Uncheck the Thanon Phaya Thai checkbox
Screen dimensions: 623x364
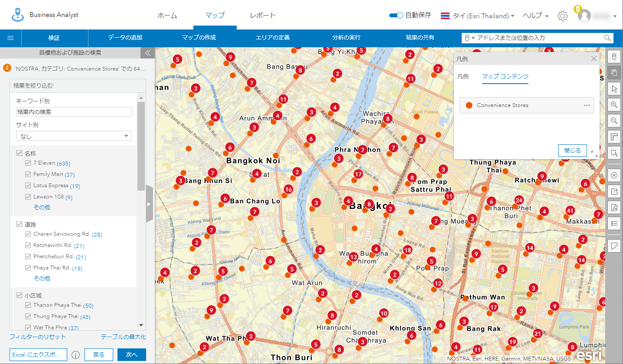pos(28,305)
